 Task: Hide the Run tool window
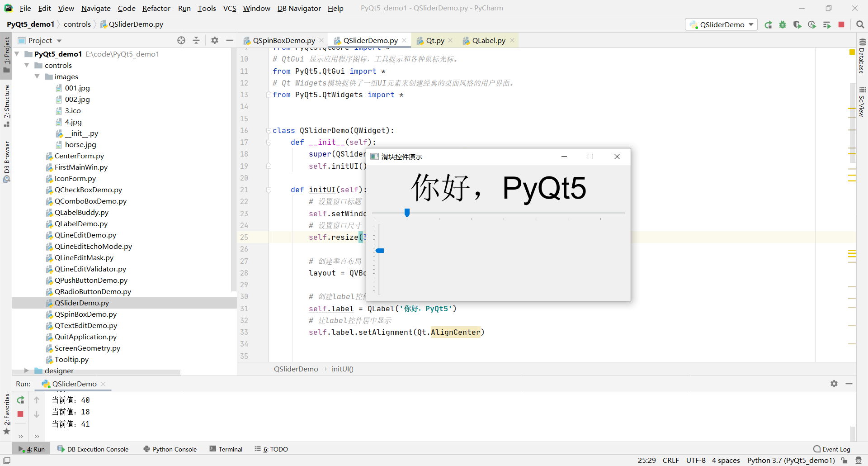[x=849, y=384]
